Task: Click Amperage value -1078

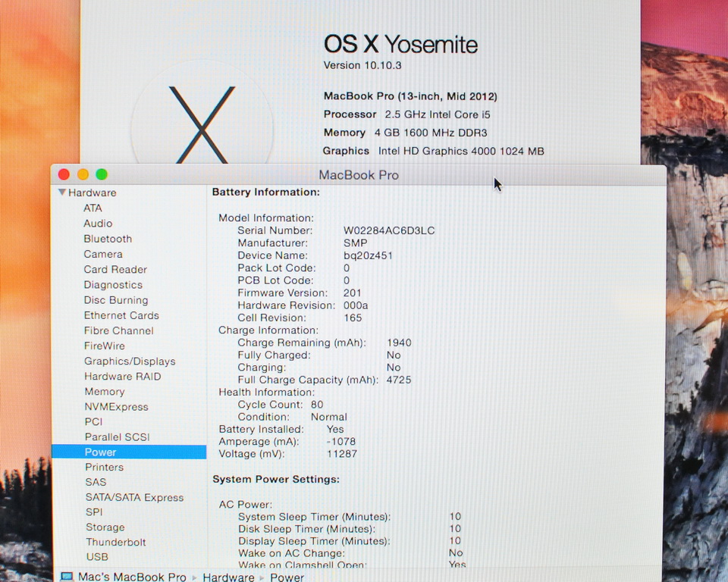Action: pos(340,441)
